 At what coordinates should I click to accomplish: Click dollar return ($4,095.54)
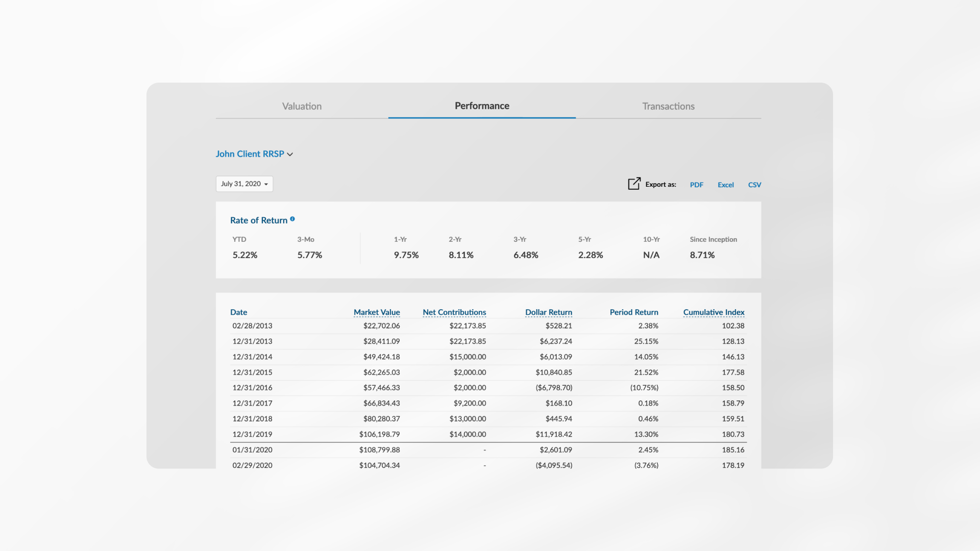click(554, 465)
